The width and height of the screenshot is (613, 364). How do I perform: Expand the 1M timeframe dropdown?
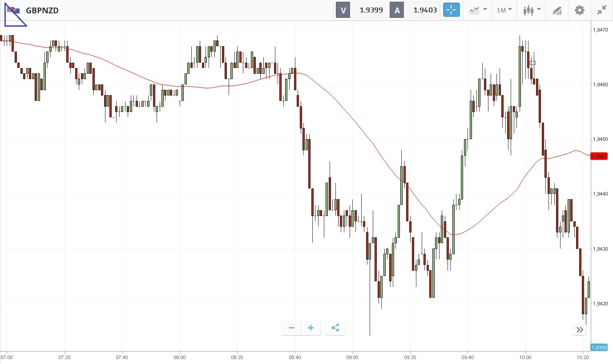[x=504, y=10]
